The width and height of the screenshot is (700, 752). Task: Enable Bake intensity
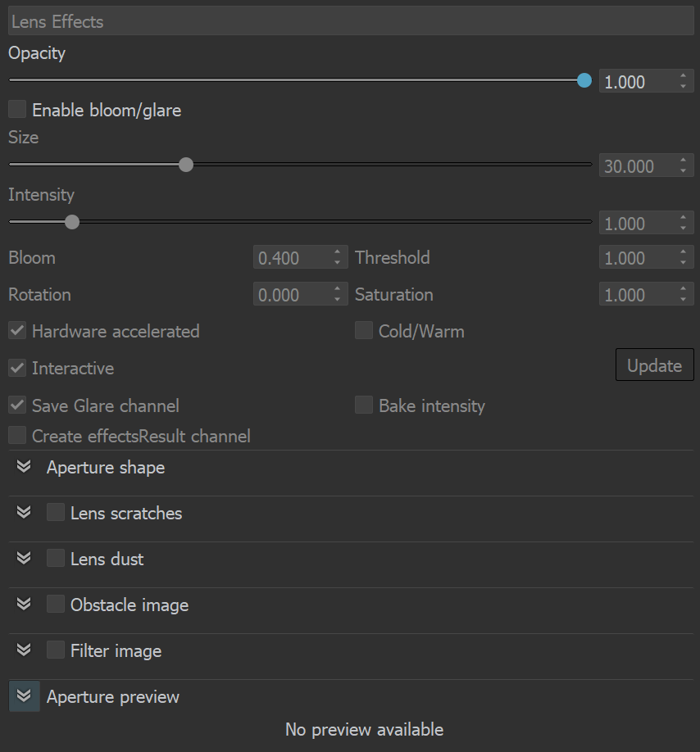pos(363,405)
